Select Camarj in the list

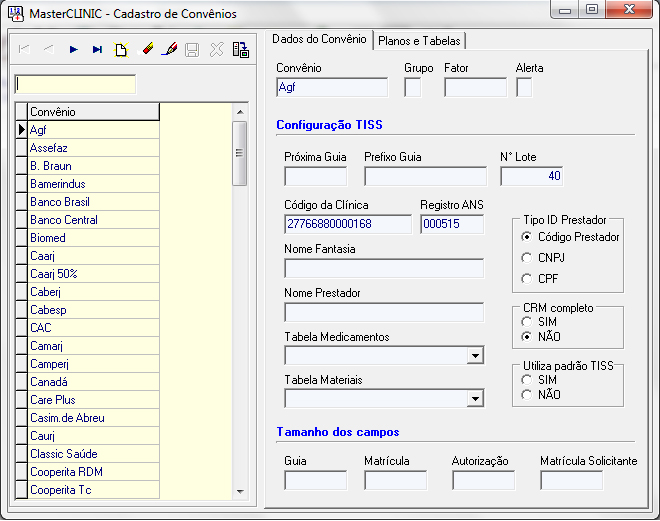point(93,346)
